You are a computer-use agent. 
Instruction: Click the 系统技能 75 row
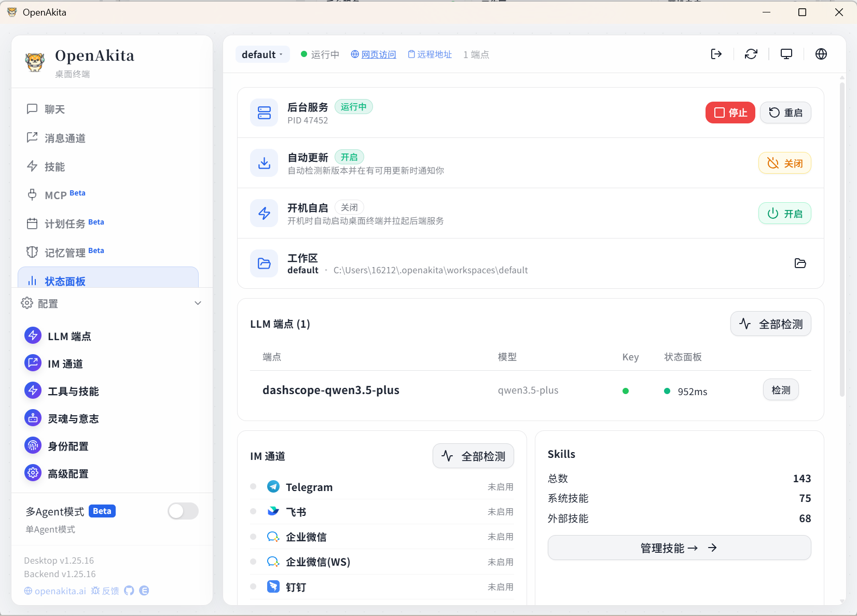point(679,498)
